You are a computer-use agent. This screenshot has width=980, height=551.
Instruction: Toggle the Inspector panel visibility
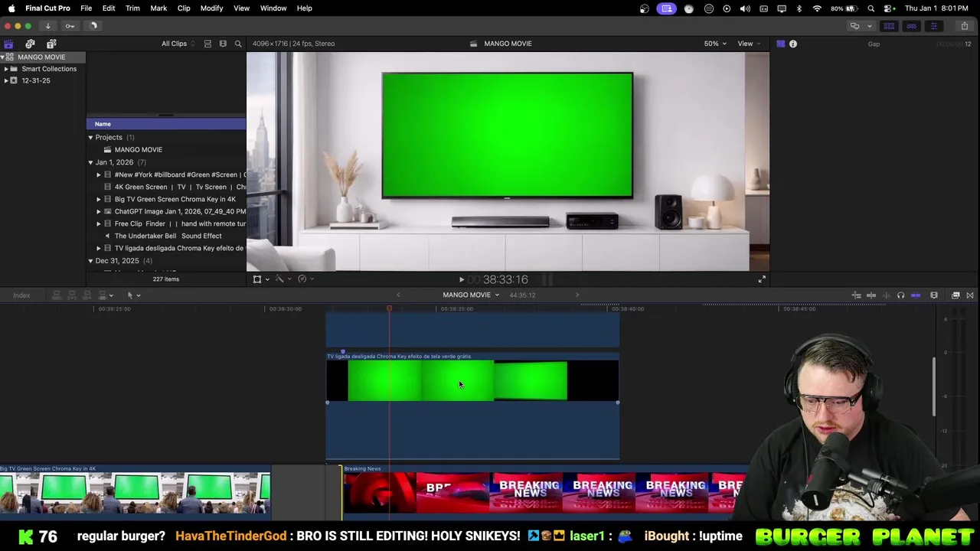[x=933, y=26]
